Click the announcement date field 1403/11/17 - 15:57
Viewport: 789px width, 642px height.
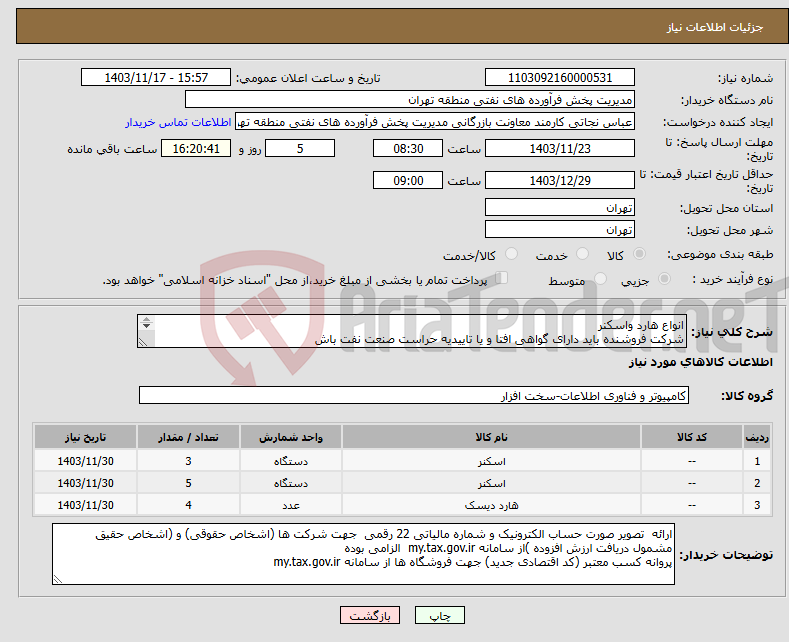tap(156, 77)
